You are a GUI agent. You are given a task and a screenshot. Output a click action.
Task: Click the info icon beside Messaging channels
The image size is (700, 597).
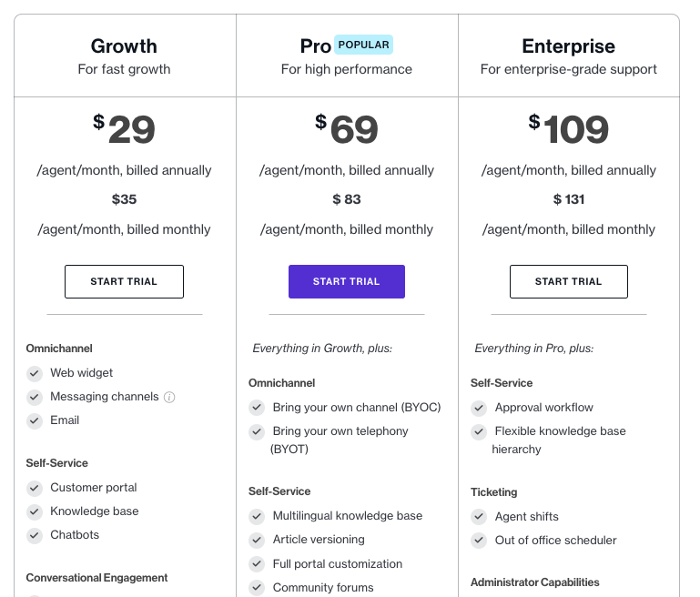(x=169, y=397)
